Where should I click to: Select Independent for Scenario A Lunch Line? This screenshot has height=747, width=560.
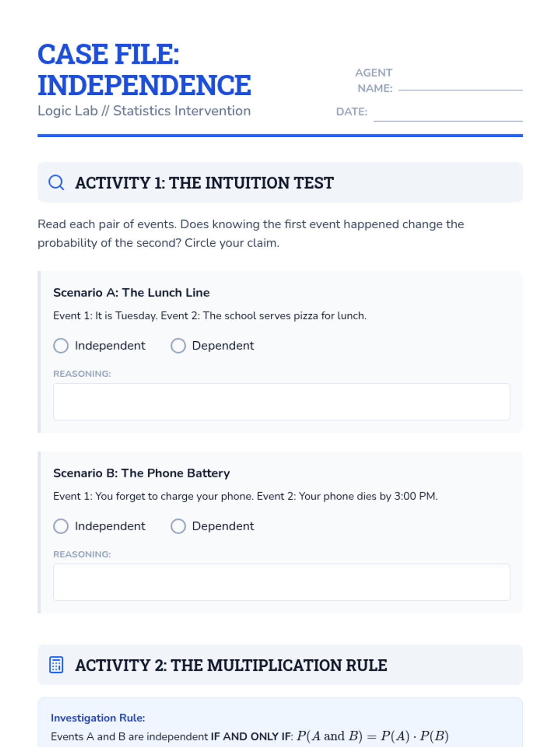point(61,346)
